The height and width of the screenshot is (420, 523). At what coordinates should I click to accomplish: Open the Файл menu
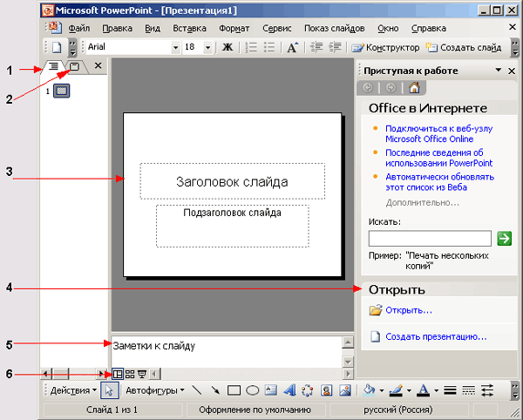(x=79, y=29)
